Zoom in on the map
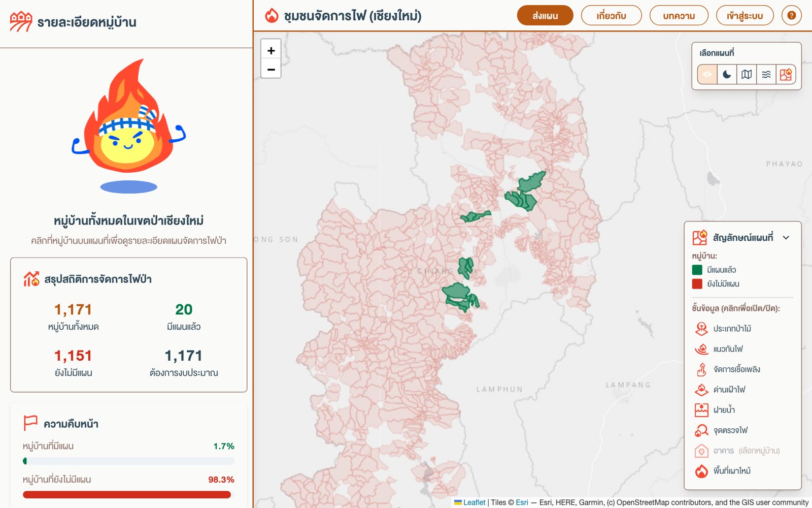812x508 pixels. [271, 50]
